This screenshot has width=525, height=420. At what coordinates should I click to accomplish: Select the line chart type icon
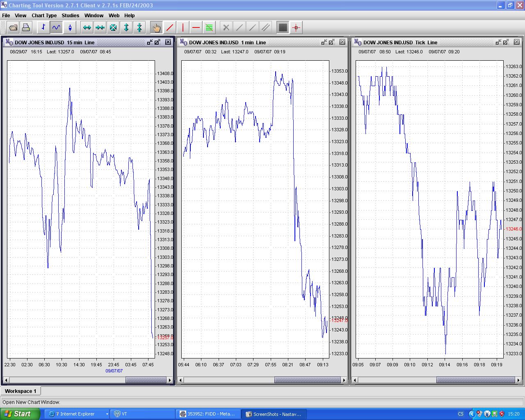point(56,27)
